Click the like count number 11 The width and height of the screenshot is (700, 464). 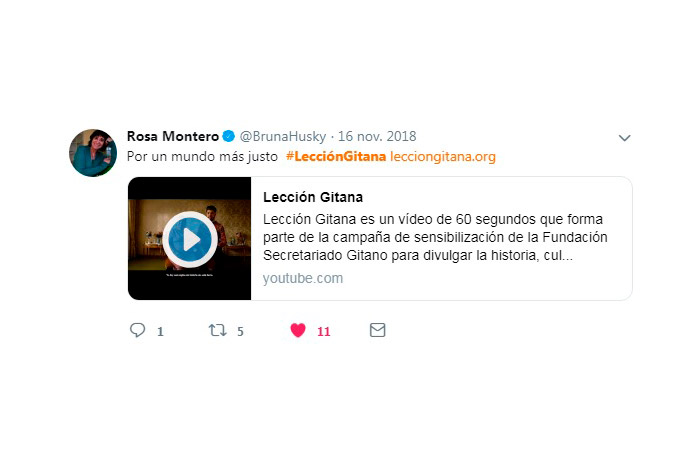[324, 331]
